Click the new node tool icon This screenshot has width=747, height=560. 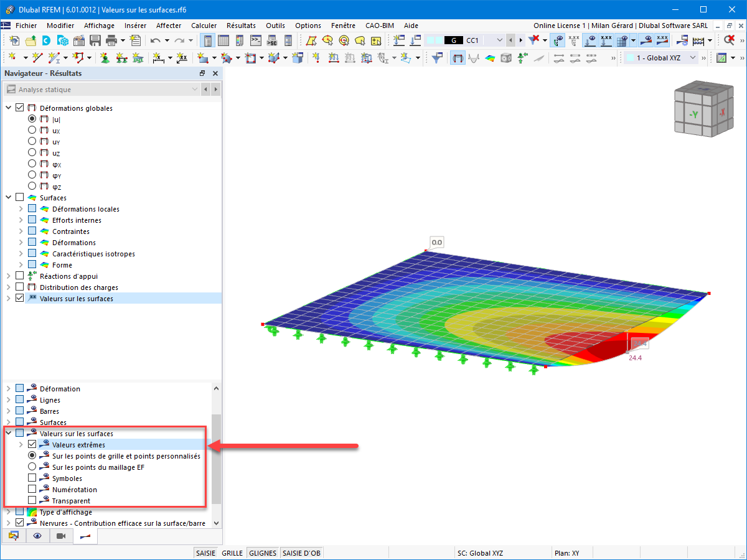(13, 58)
